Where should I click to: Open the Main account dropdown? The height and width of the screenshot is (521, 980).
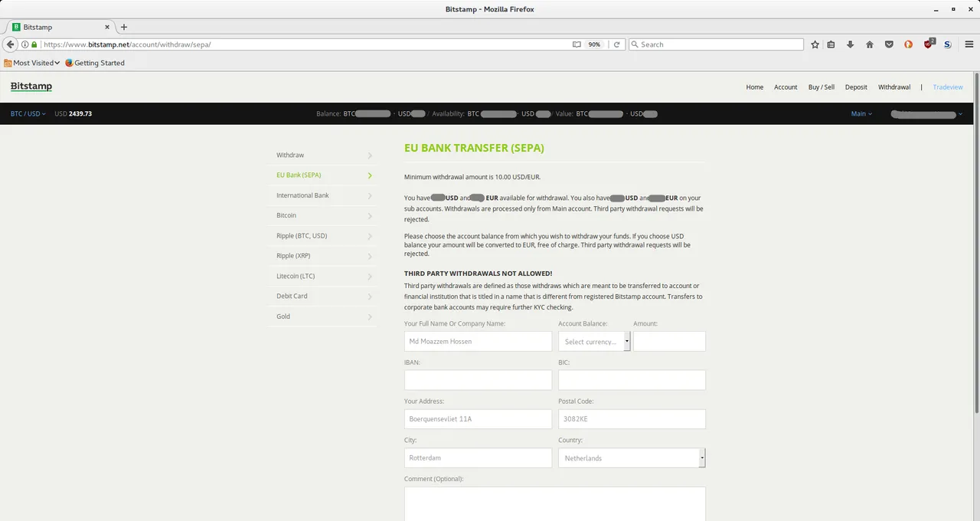coord(861,113)
